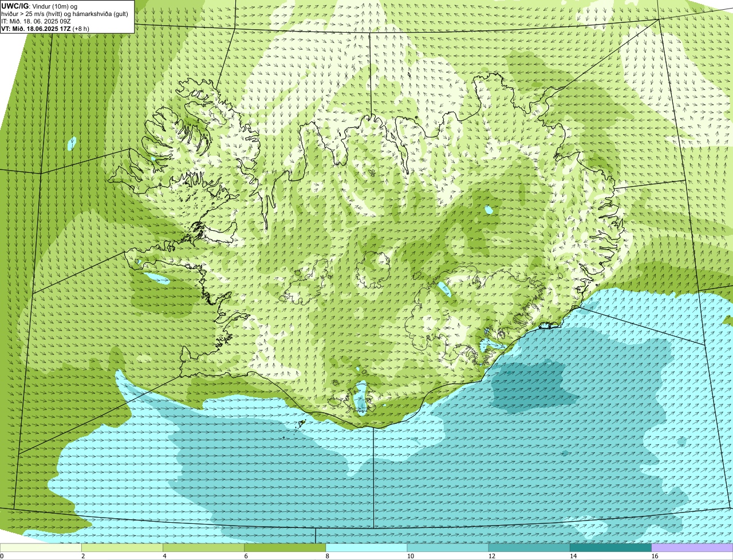Click the dark teal 14–16 m/s legend swatch
733x560 pixels.
pyautogui.click(x=610, y=548)
